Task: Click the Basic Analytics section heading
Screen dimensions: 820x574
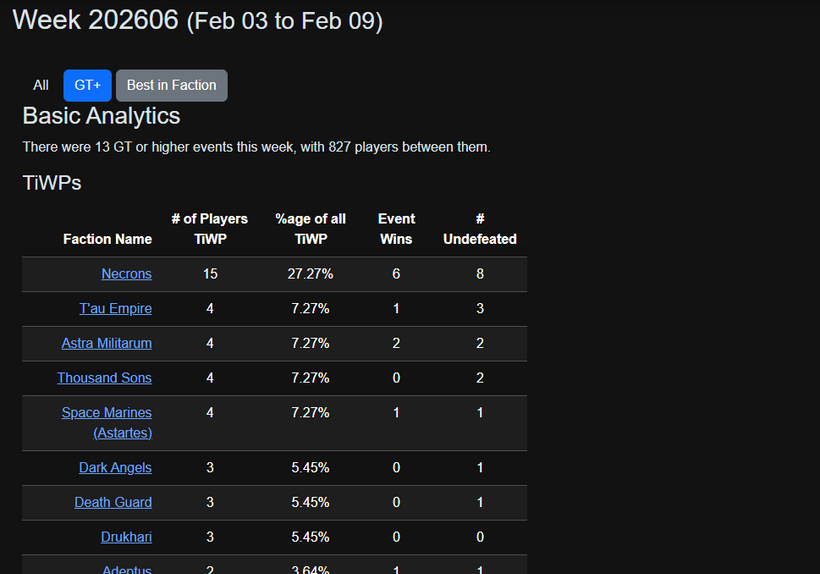Action: pos(101,116)
